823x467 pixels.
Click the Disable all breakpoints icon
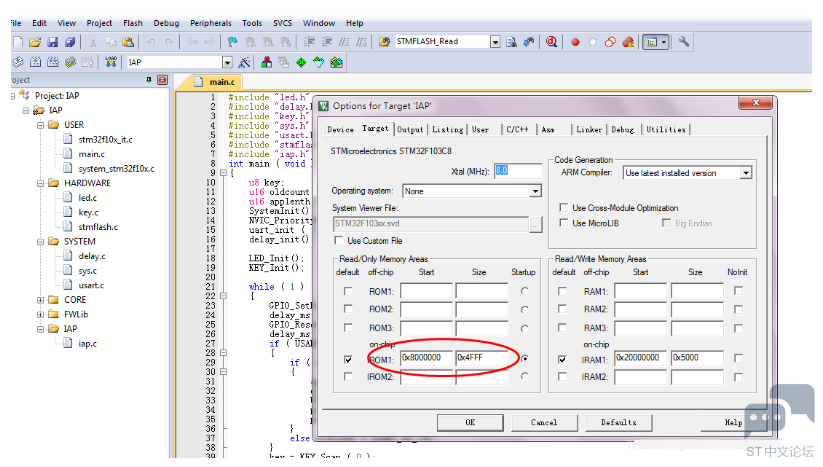610,42
